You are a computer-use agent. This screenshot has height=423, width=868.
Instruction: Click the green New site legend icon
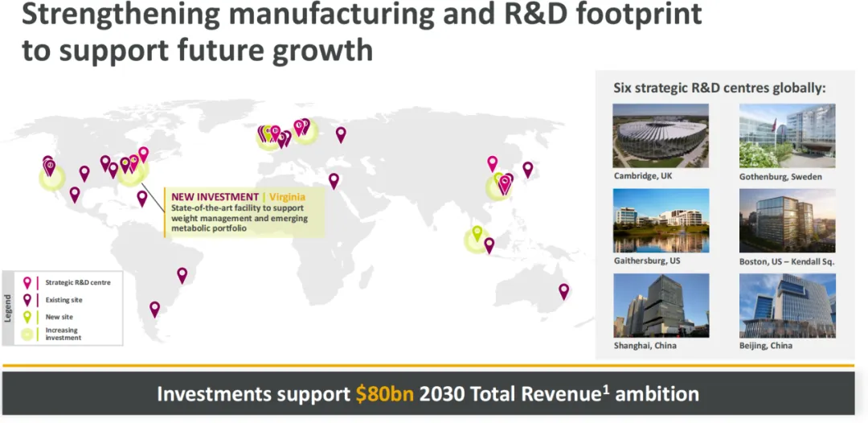pyautogui.click(x=27, y=316)
